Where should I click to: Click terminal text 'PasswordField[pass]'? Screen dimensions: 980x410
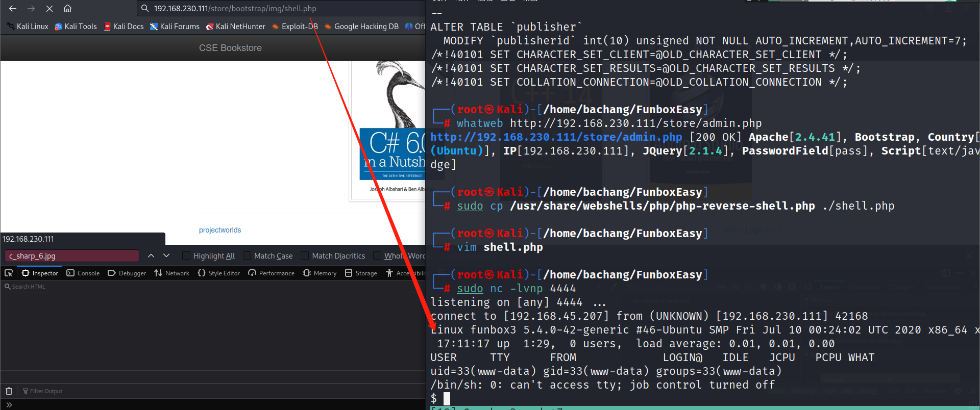tap(804, 151)
